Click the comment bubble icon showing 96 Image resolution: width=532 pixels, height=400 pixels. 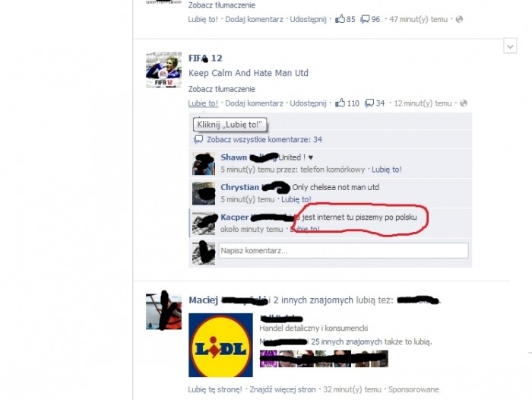point(365,19)
